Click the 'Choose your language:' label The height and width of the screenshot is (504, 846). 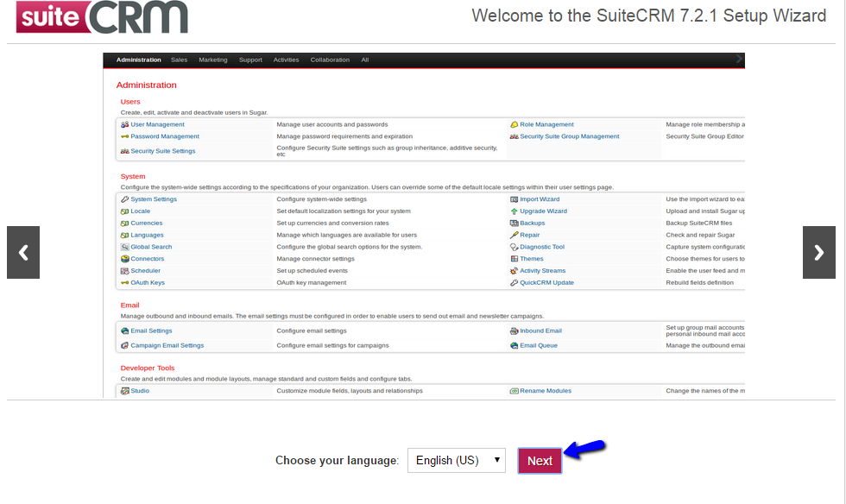[337, 460]
